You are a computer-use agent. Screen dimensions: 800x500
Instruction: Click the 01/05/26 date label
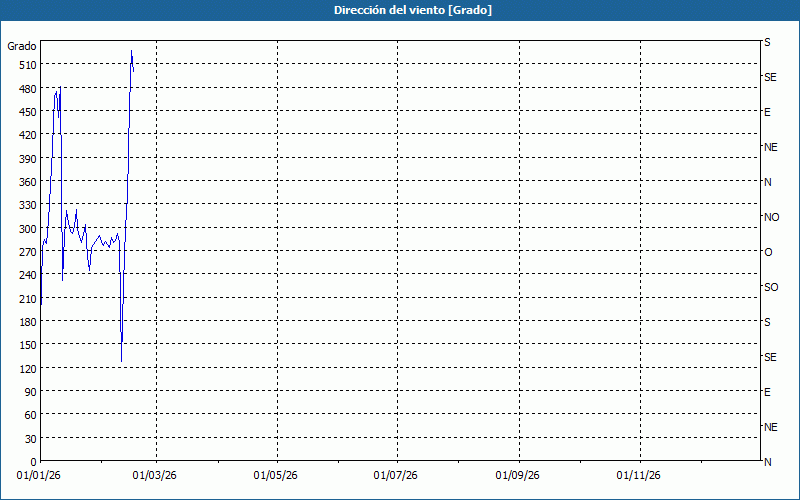(x=278, y=477)
